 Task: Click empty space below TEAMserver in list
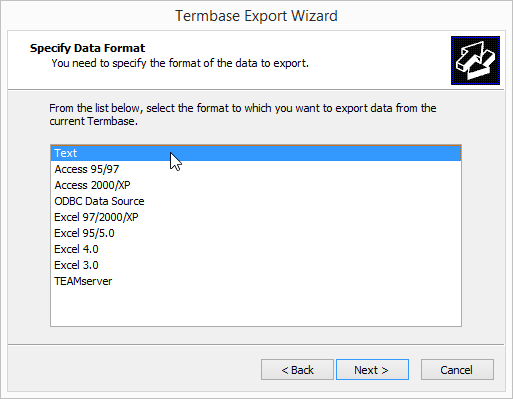pos(256,307)
